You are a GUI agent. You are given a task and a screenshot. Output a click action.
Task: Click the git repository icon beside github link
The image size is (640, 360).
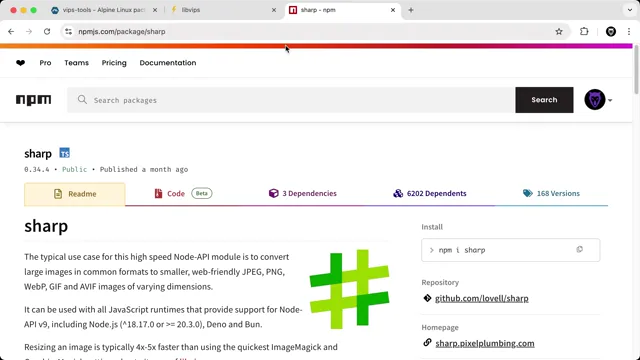point(427,298)
